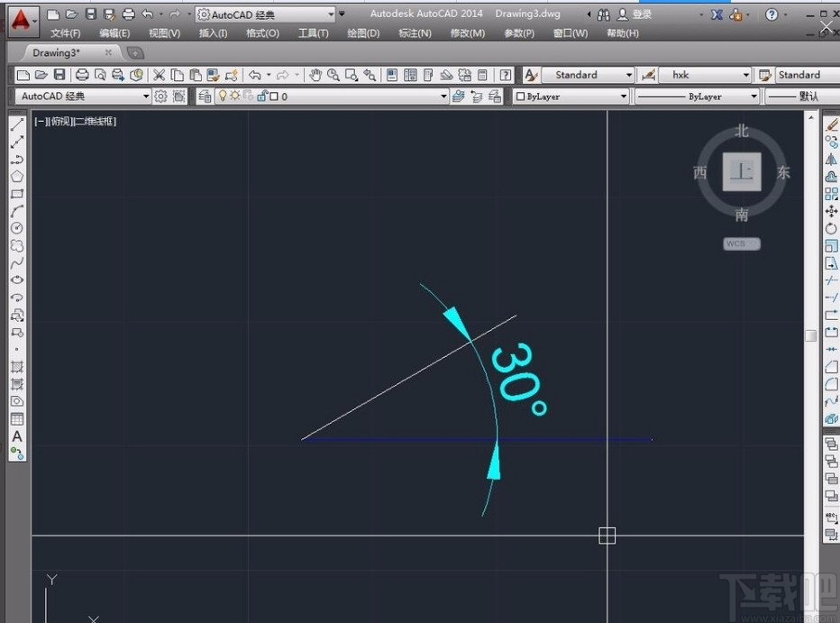Click the viewport controls [-] label
The height and width of the screenshot is (623, 840).
click(41, 122)
